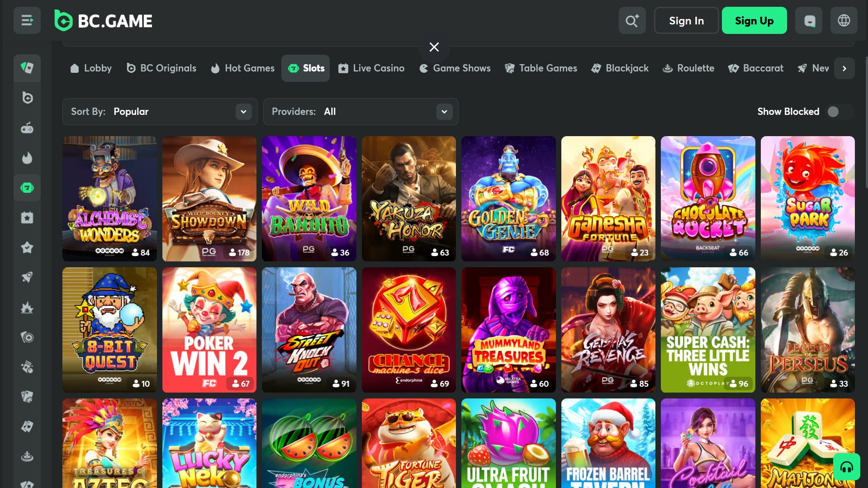868x488 pixels.
Task: Open Wild Bounty Showdown game
Action: (x=209, y=199)
